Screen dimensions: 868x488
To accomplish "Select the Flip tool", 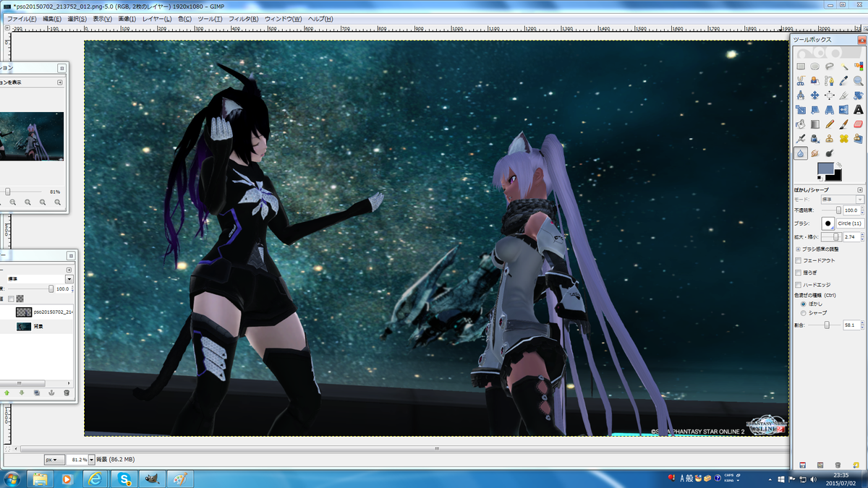I will pyautogui.click(x=844, y=110).
